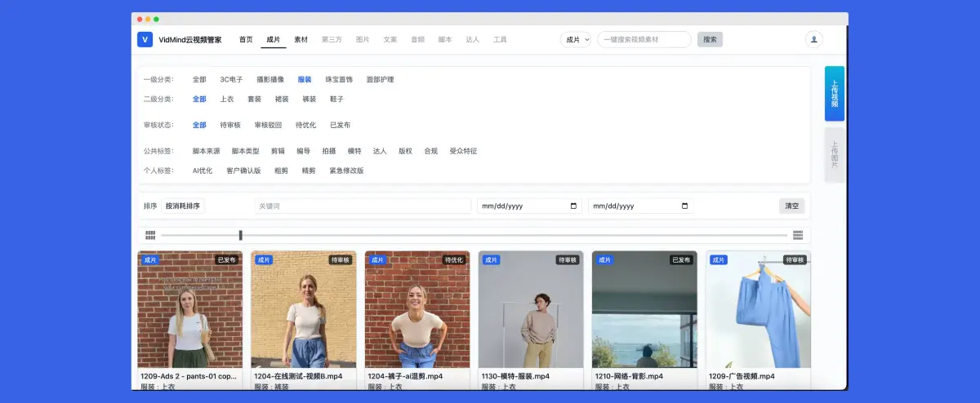Viewport: 980px width, 403px height.
Task: Select 上衣 second-level category
Action: (227, 99)
